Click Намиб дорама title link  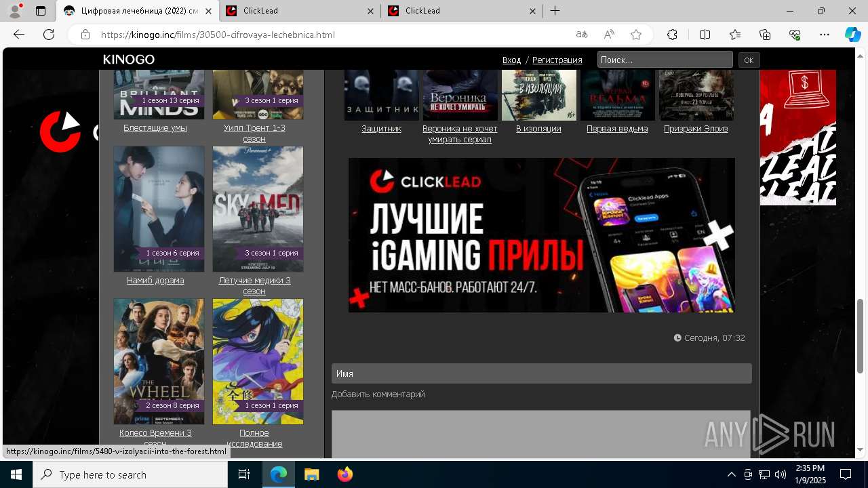coord(155,281)
